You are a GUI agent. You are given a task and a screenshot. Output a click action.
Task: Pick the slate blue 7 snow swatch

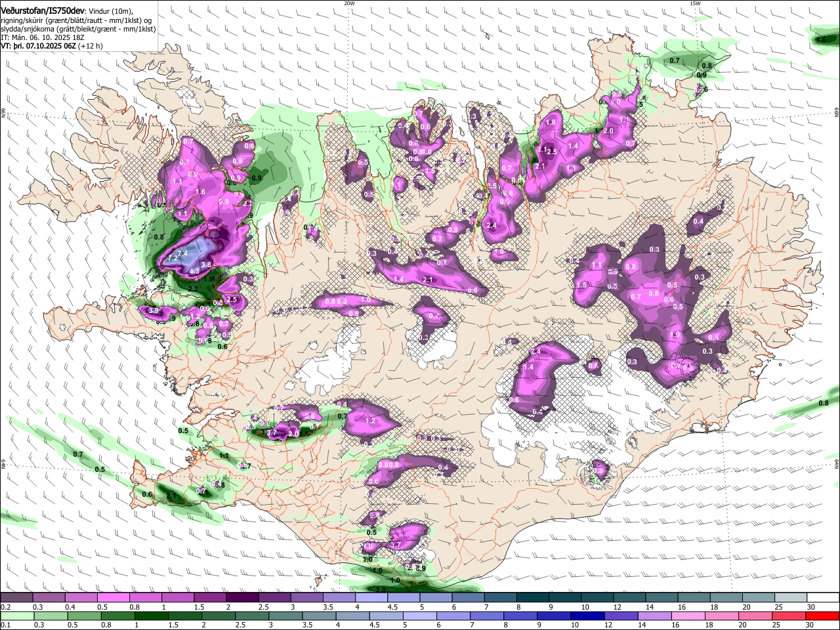point(501,598)
